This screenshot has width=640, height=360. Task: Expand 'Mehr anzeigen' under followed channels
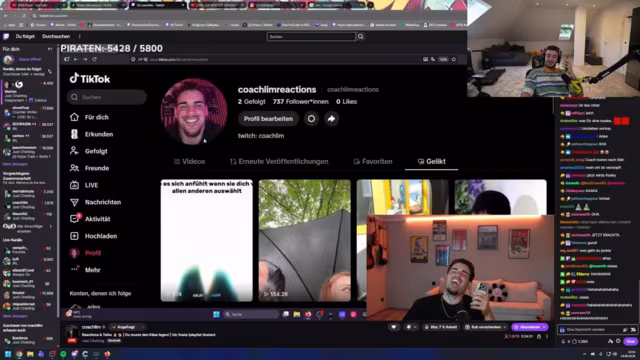pos(15,164)
